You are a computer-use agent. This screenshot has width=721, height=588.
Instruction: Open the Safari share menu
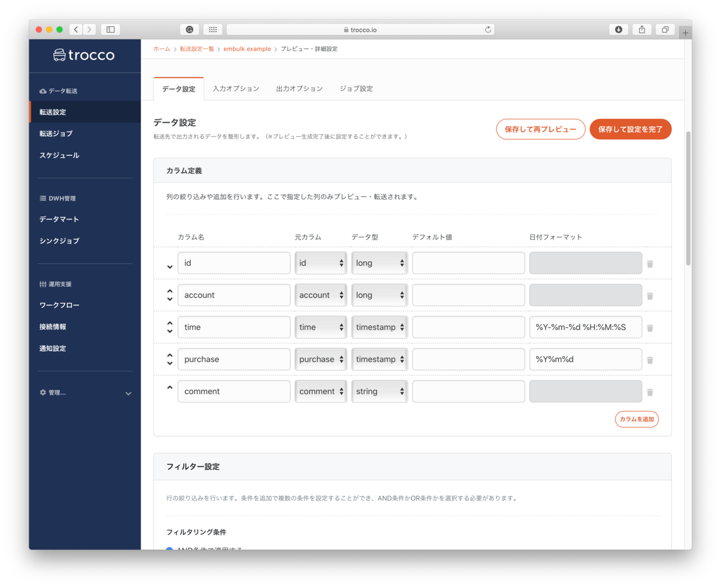(x=642, y=29)
